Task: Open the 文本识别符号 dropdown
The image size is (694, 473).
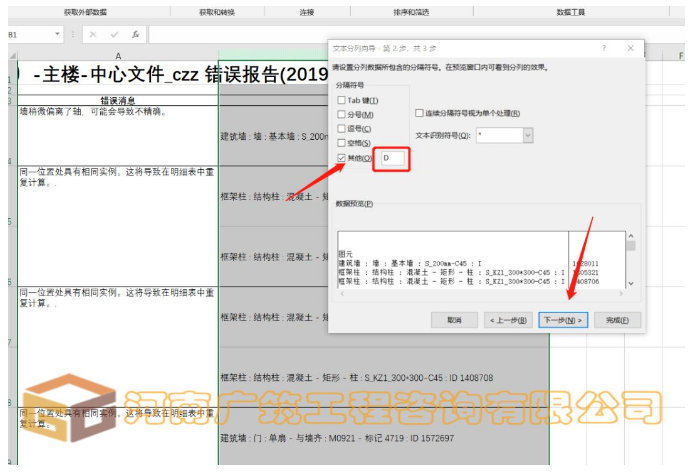Action: tap(527, 135)
